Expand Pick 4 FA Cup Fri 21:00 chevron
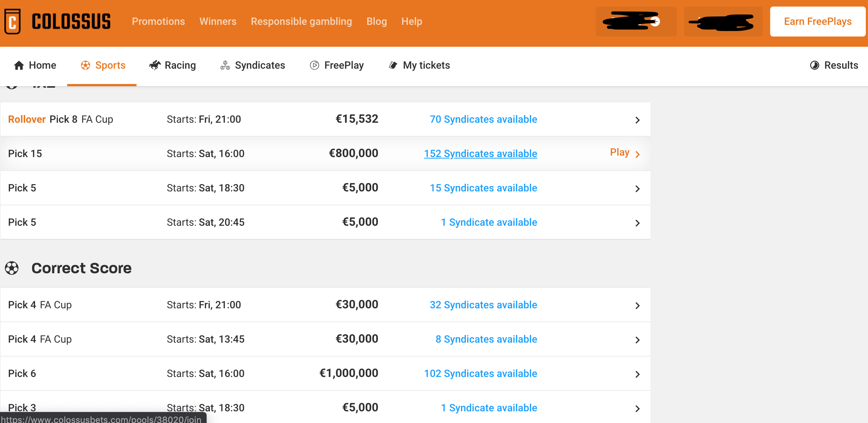This screenshot has height=423, width=868. click(x=637, y=305)
